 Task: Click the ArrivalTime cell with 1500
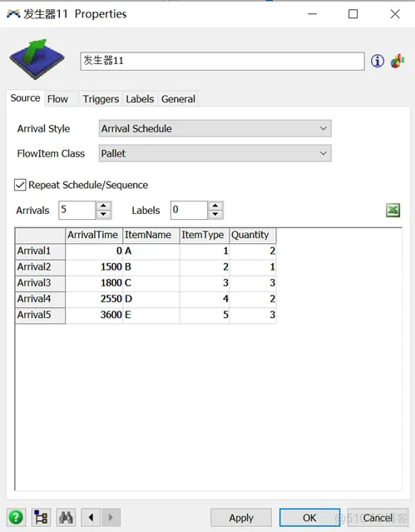(94, 267)
